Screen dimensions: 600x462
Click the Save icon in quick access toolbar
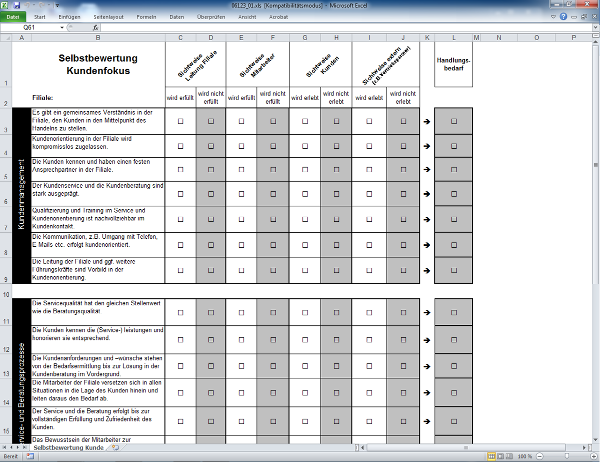pos(16,5)
